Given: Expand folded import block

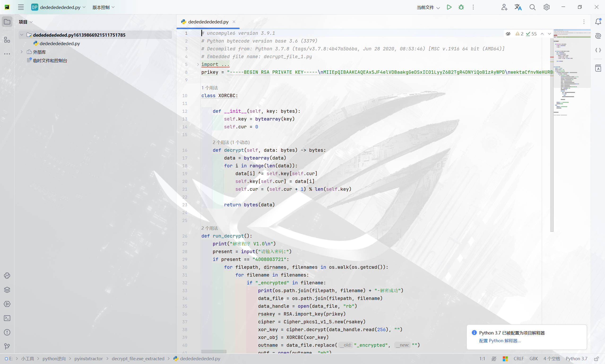Looking at the screenshot, I should tap(198, 64).
